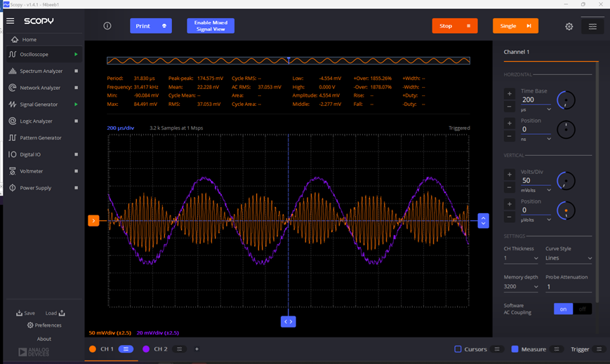Click the Pattern Generator sidebar icon

point(13,137)
